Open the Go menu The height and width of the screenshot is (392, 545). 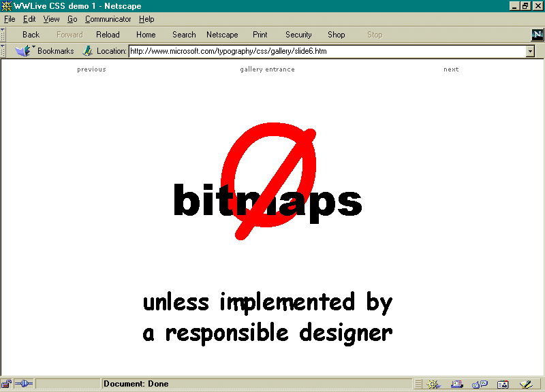coord(72,19)
